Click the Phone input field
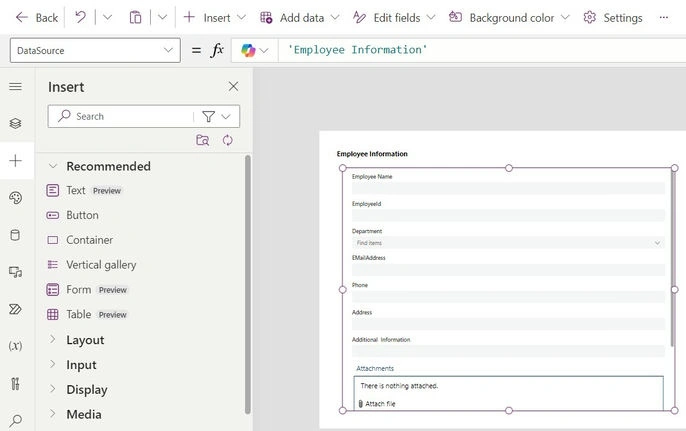The width and height of the screenshot is (686, 431). [508, 297]
